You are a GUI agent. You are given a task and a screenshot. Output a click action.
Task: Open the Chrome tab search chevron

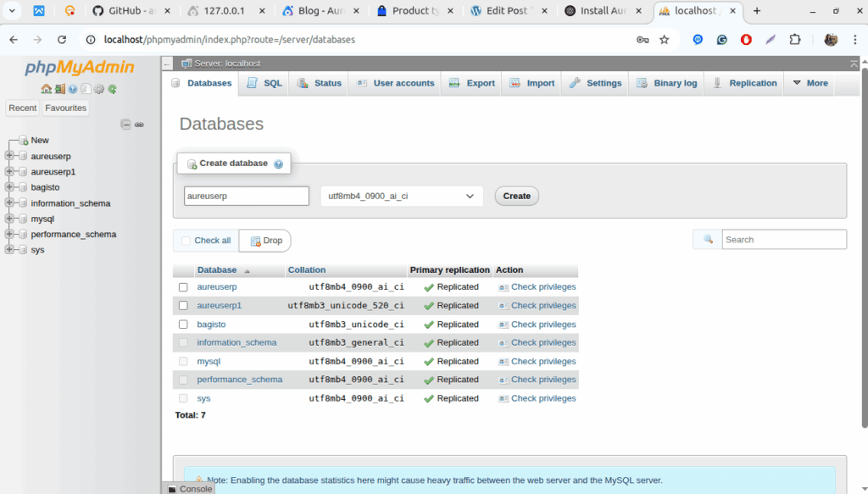point(12,10)
